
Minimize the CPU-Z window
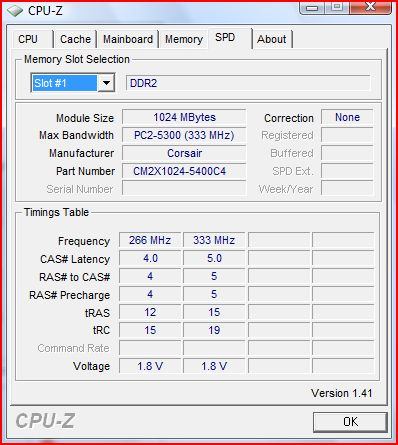[x=312, y=8]
